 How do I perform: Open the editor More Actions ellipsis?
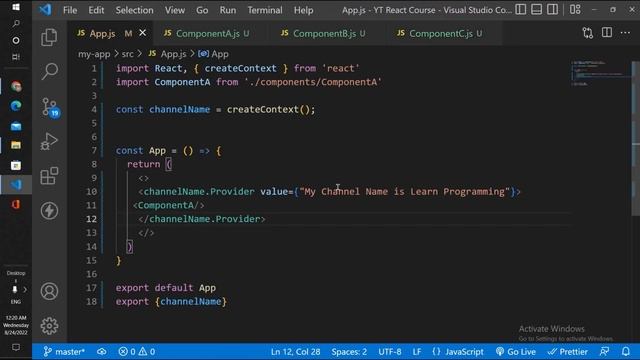click(x=625, y=33)
